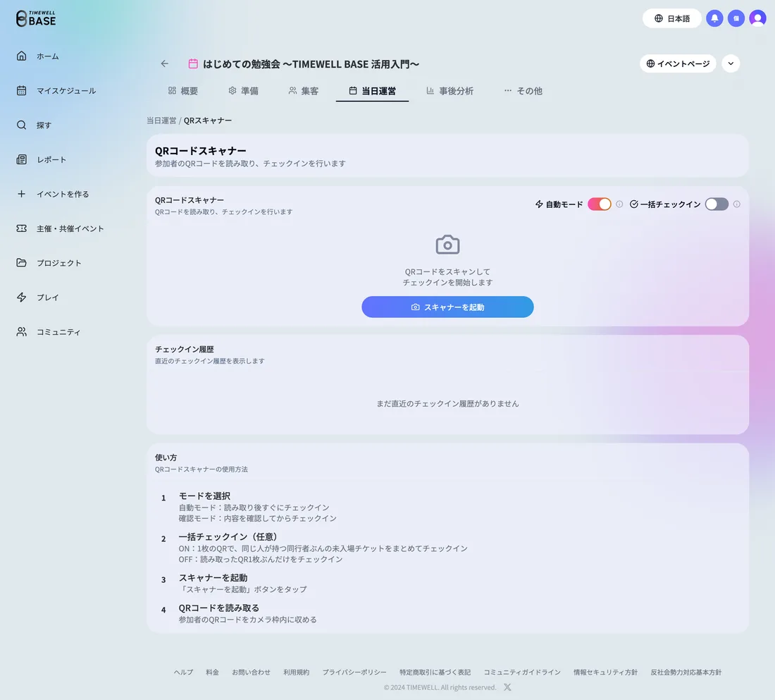The width and height of the screenshot is (775, 700).
Task: Open プレイ in the sidebar
Action: click(47, 297)
